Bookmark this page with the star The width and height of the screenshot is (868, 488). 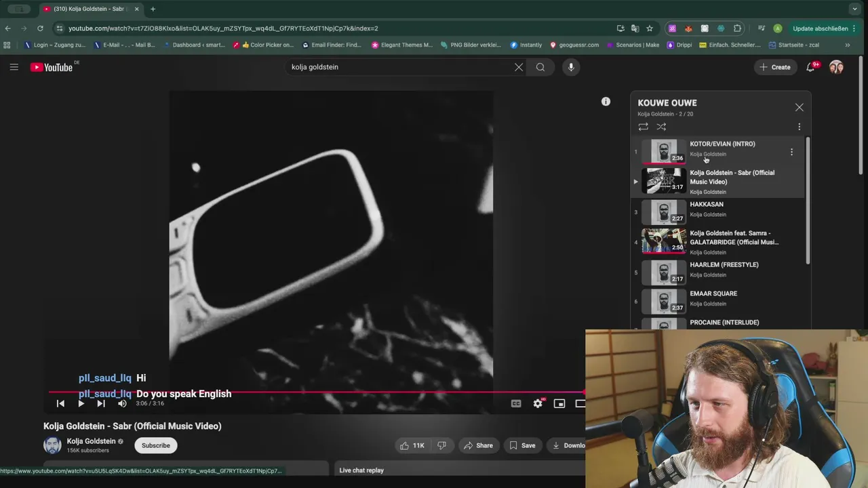click(x=650, y=28)
